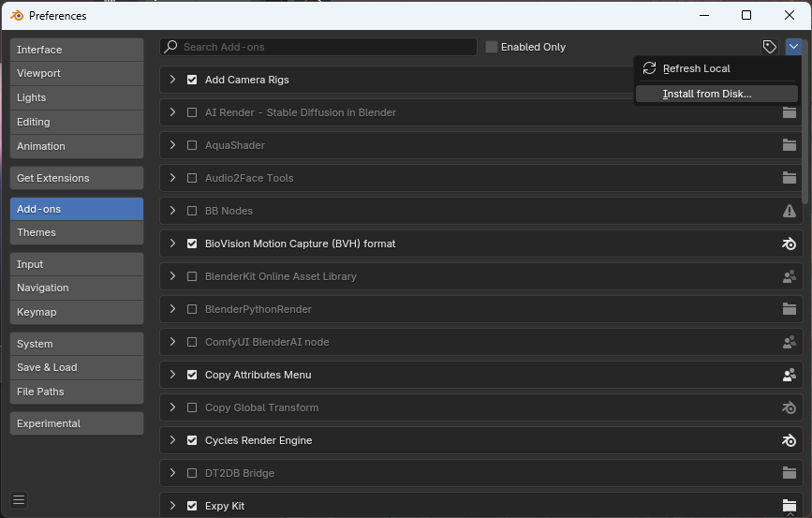
Task: Click the search magnifier icon
Action: (170, 47)
